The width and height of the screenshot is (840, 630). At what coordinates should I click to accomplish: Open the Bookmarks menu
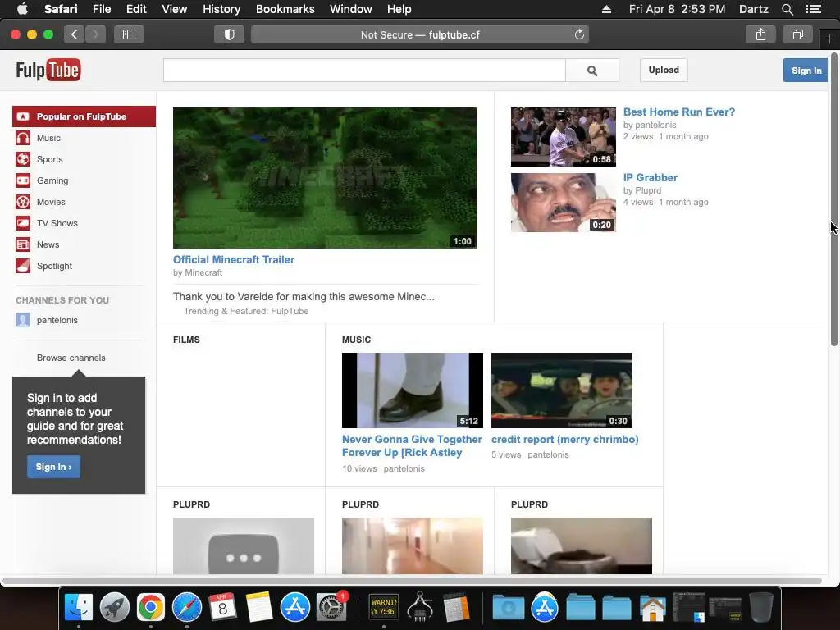coord(285,9)
